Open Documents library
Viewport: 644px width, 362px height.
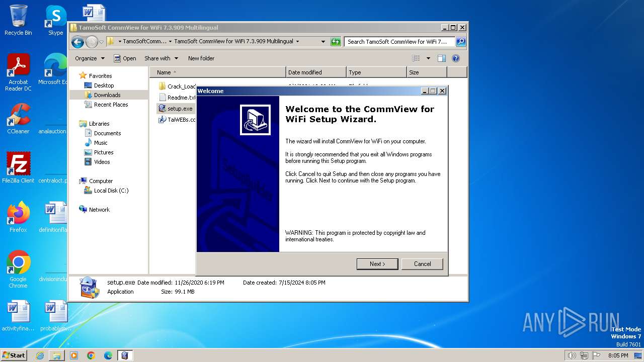click(103, 133)
